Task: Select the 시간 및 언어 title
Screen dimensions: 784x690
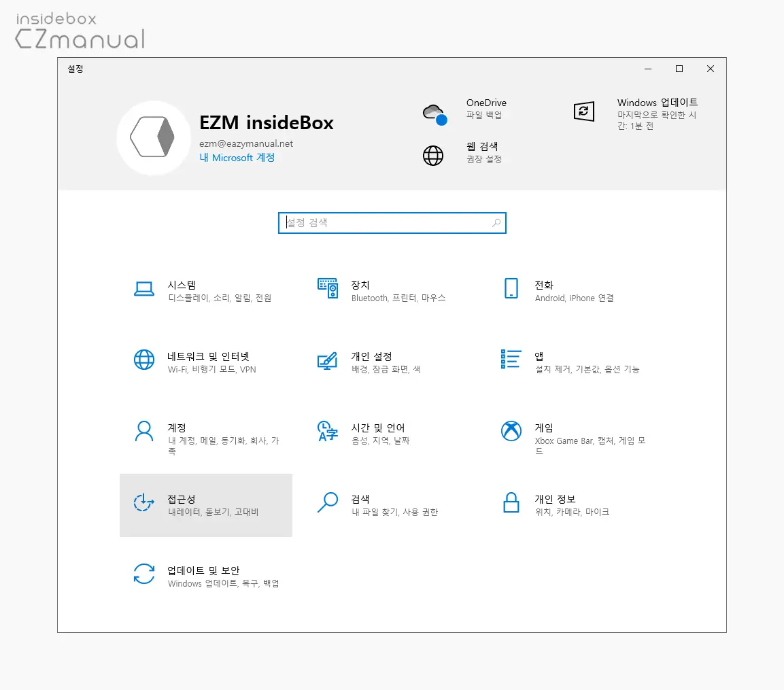Action: point(377,428)
